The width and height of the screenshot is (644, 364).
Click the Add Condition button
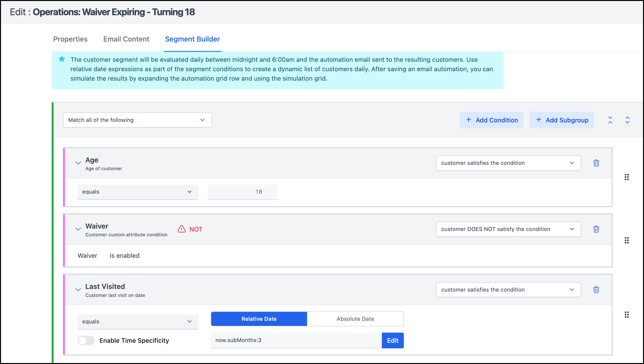pyautogui.click(x=491, y=120)
